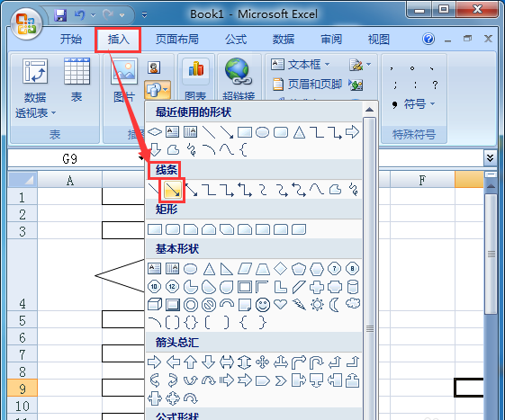
Task: Open the Shapes dropdown button
Action: click(x=158, y=89)
